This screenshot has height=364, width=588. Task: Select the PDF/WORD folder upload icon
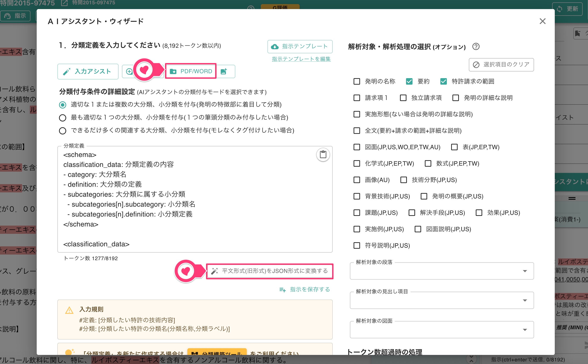pos(174,71)
